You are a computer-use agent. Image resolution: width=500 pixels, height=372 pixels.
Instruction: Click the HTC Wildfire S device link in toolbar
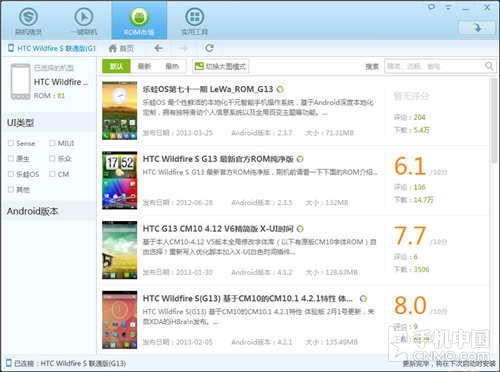pos(52,48)
